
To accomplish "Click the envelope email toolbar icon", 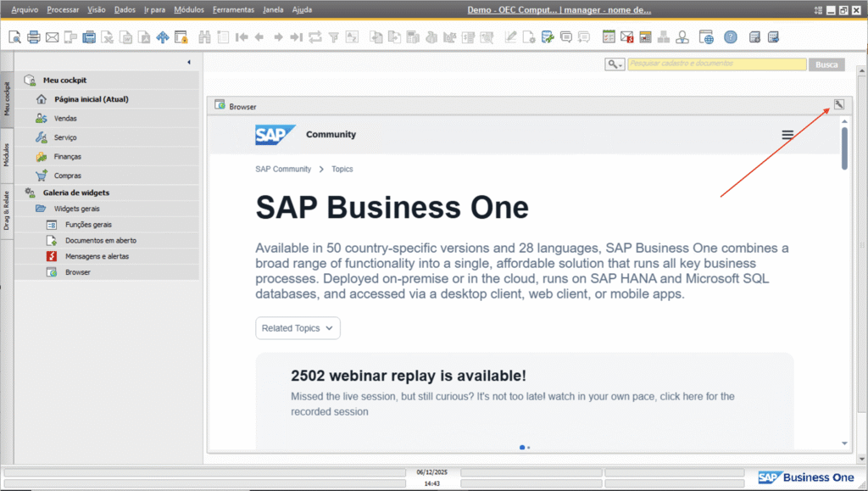I will tap(52, 37).
